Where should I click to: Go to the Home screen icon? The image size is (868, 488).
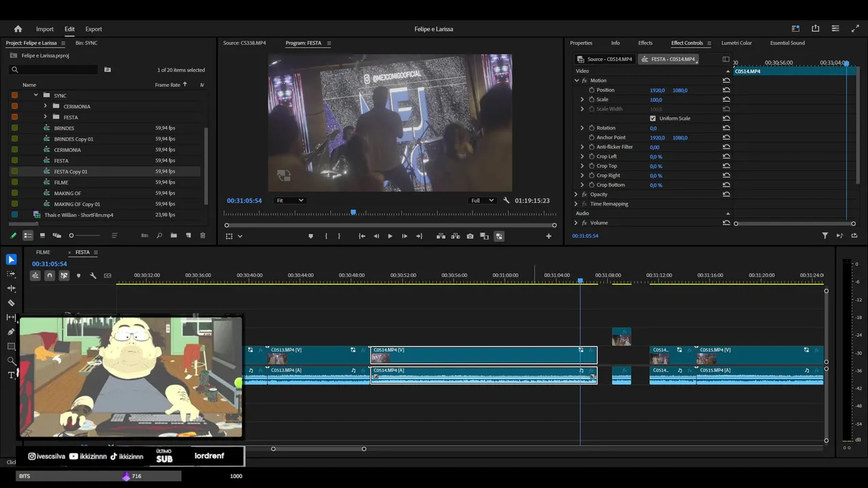point(18,29)
